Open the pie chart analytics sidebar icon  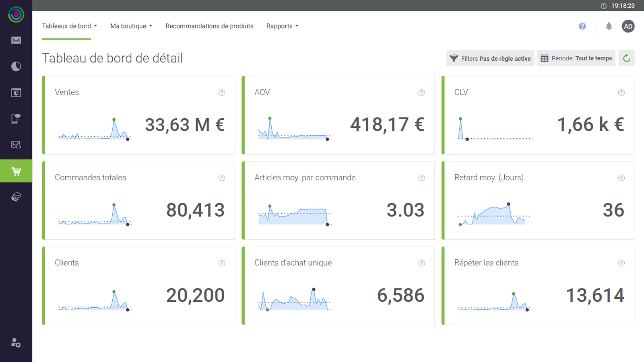(x=16, y=66)
